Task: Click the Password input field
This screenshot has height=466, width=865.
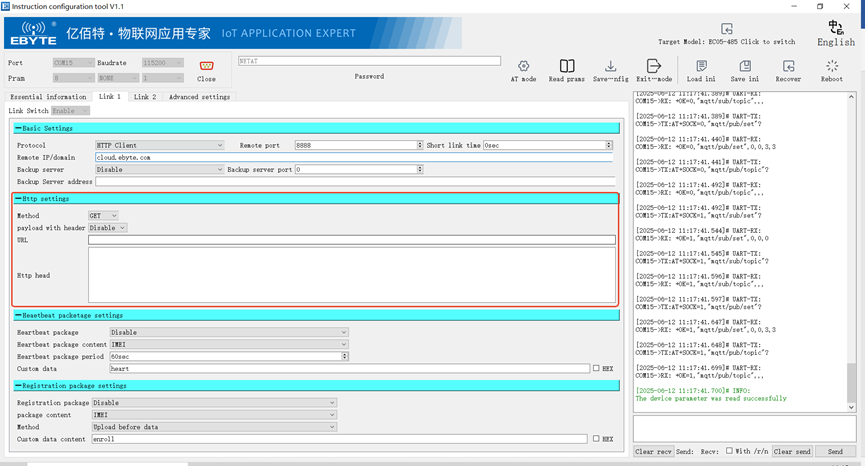Action: coord(369,61)
